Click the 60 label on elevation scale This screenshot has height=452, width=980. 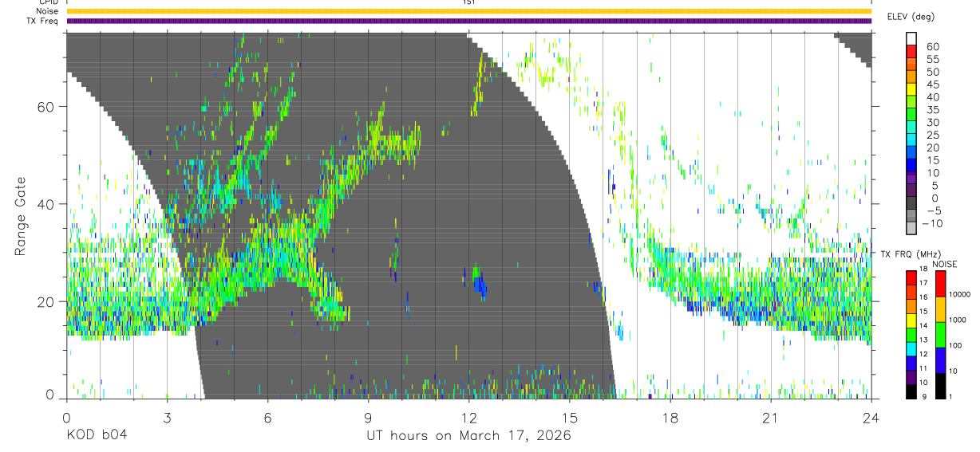pos(932,47)
